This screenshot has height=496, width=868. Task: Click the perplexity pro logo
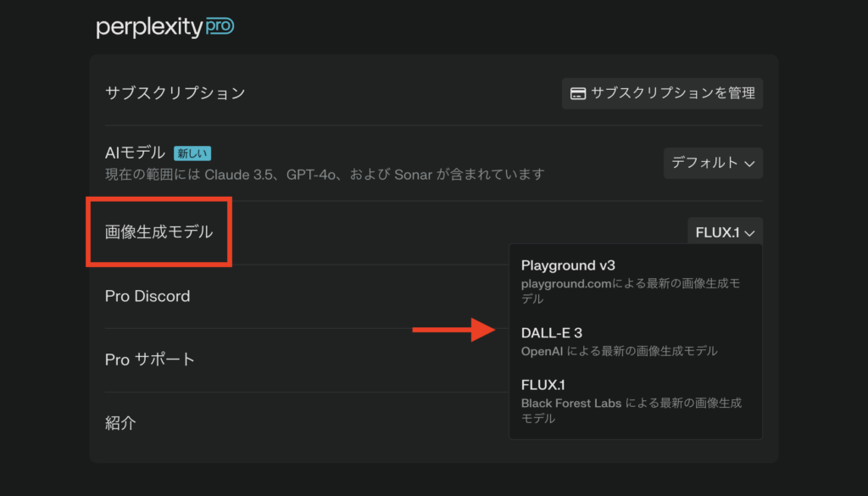point(165,27)
